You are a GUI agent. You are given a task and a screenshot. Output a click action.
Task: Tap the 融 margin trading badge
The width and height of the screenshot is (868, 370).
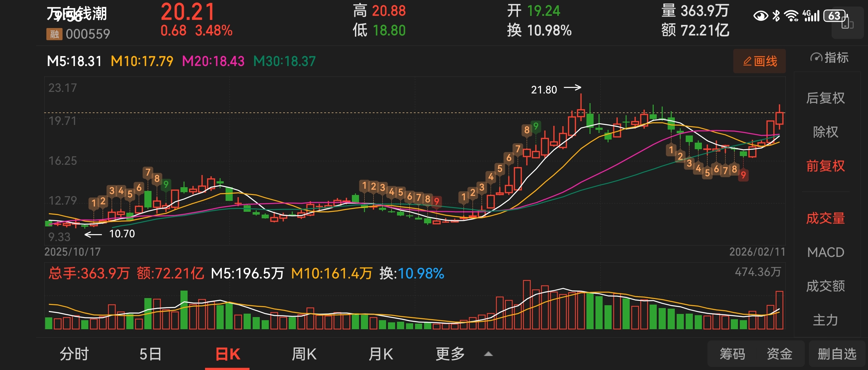[x=54, y=34]
